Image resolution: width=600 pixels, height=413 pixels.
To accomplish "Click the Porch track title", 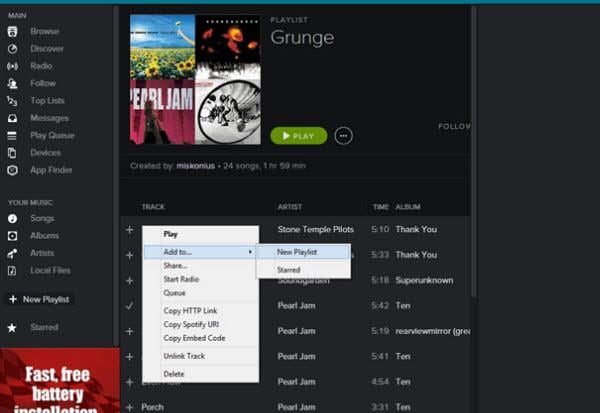I will point(152,407).
